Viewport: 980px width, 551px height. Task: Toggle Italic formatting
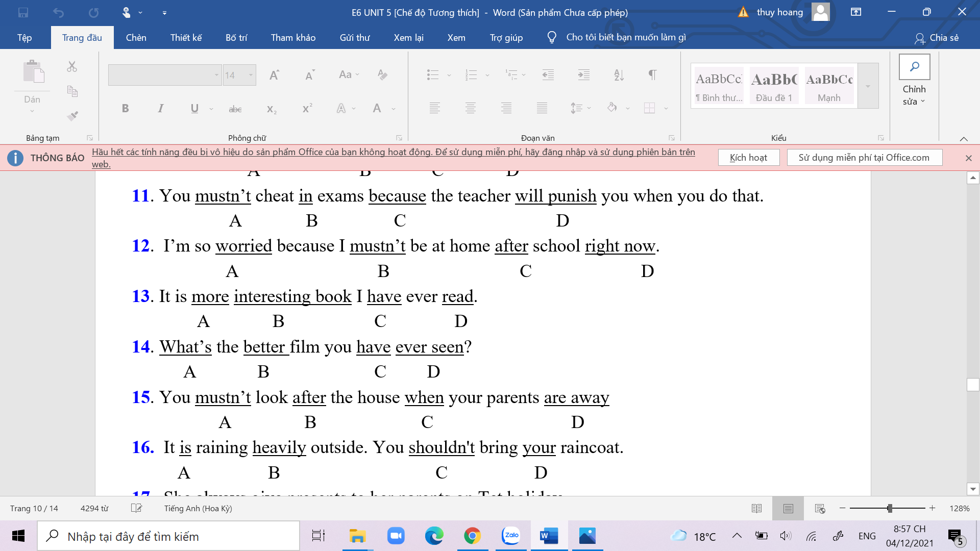pyautogui.click(x=160, y=108)
